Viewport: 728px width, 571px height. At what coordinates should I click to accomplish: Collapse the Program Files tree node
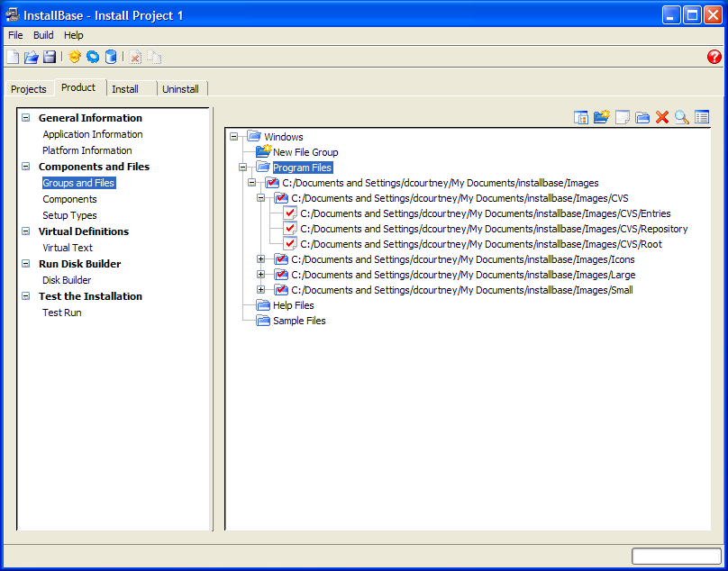(x=243, y=168)
